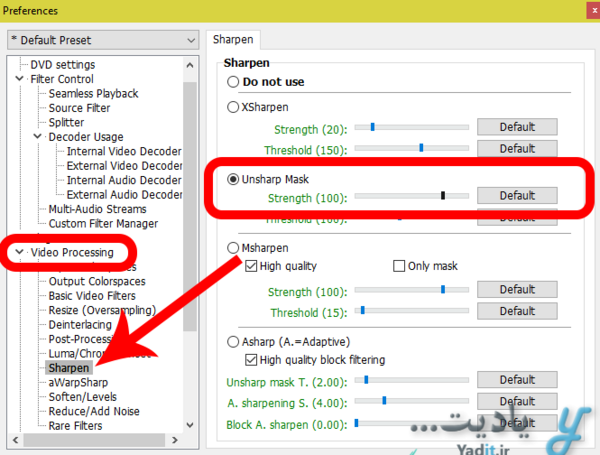Viewport: 600px width, 455px height.
Task: Select the Do not use radio button
Action: 233,82
